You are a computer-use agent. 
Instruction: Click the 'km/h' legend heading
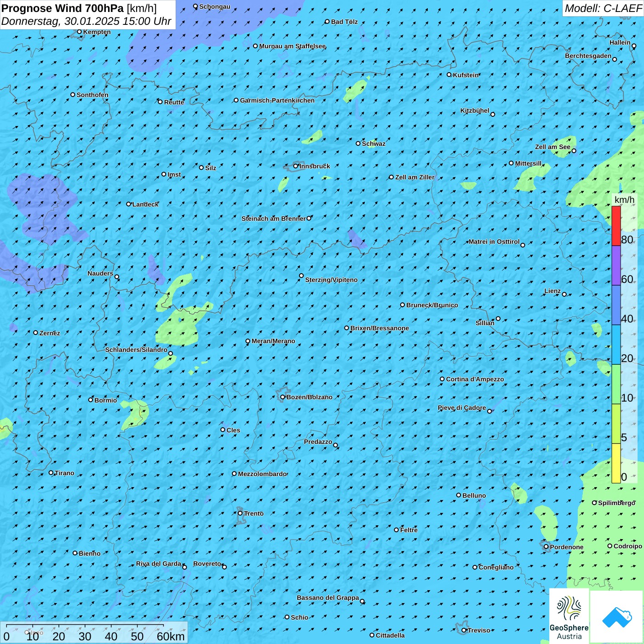624,200
